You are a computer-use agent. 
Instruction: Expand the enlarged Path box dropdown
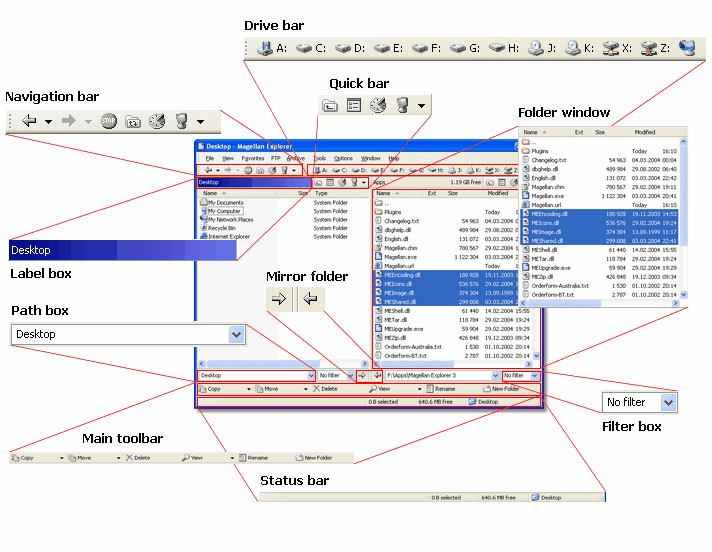tap(236, 335)
